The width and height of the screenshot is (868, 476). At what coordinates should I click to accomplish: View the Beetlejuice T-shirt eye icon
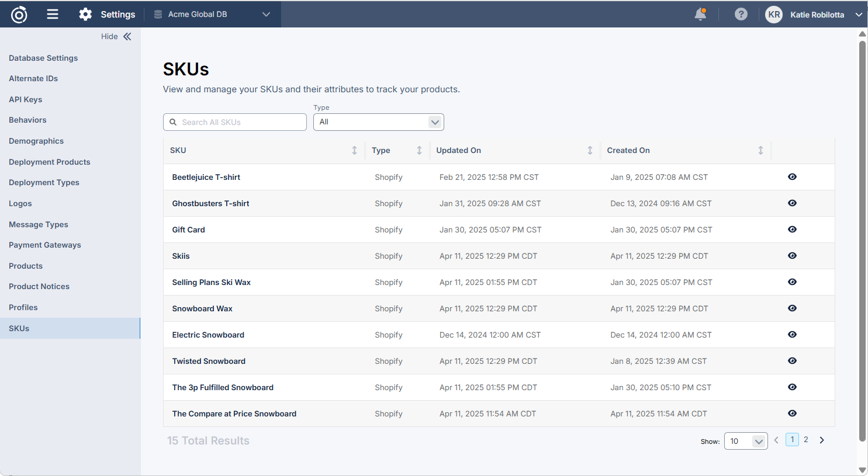(792, 177)
